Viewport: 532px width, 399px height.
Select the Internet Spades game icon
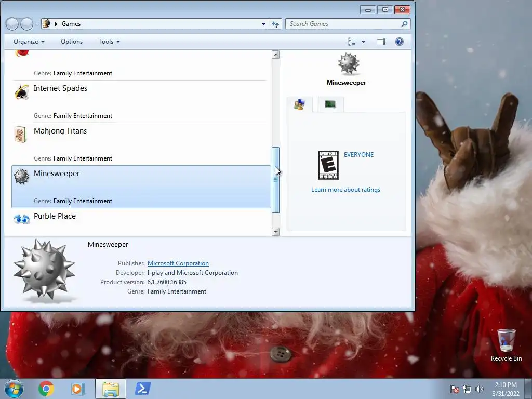[22, 92]
